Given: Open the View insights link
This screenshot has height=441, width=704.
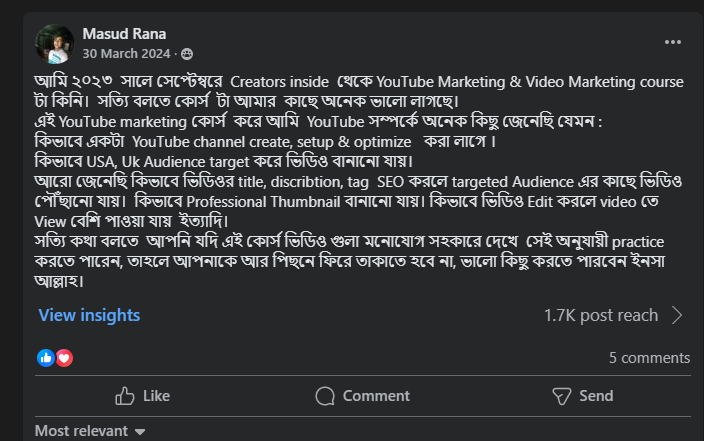Looking at the screenshot, I should coord(89,315).
